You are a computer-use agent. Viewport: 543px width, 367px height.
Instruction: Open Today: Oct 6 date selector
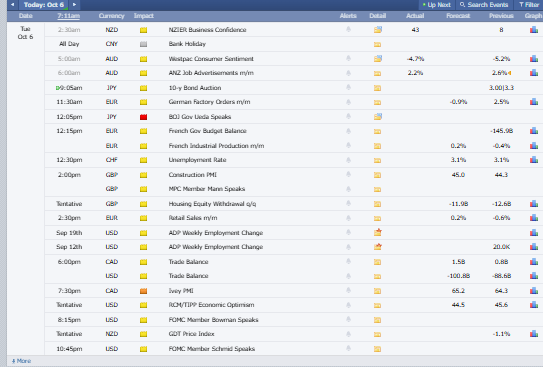pyautogui.click(x=44, y=5)
